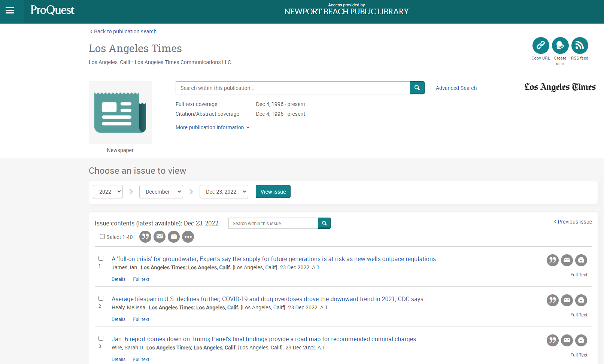
Task: Cite the average lifespan article
Action: pos(553,300)
